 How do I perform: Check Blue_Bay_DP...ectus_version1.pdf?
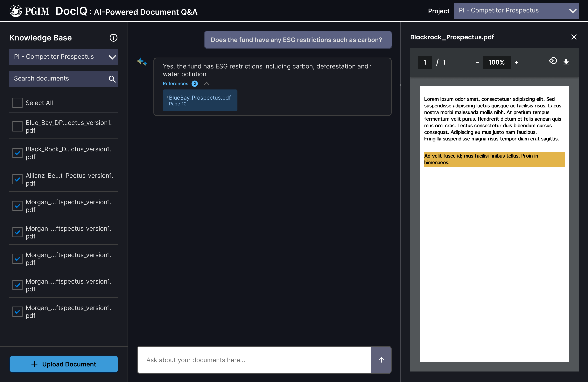(x=17, y=126)
